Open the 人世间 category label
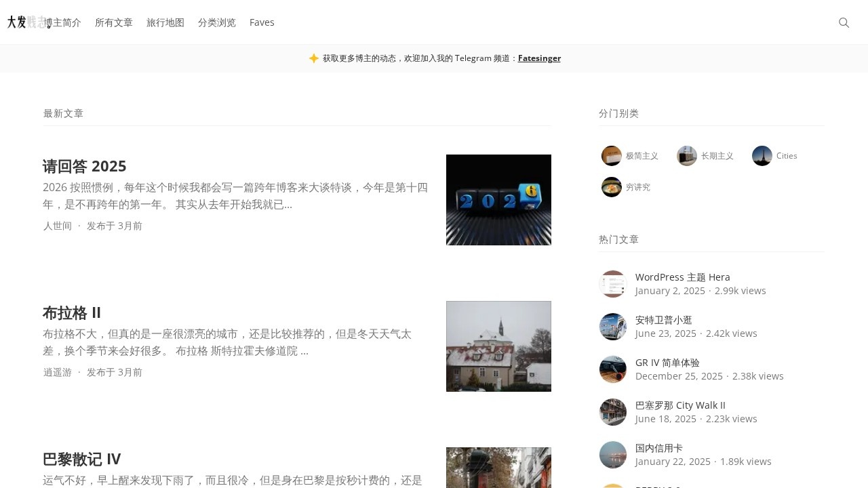The image size is (868, 488). click(x=58, y=226)
